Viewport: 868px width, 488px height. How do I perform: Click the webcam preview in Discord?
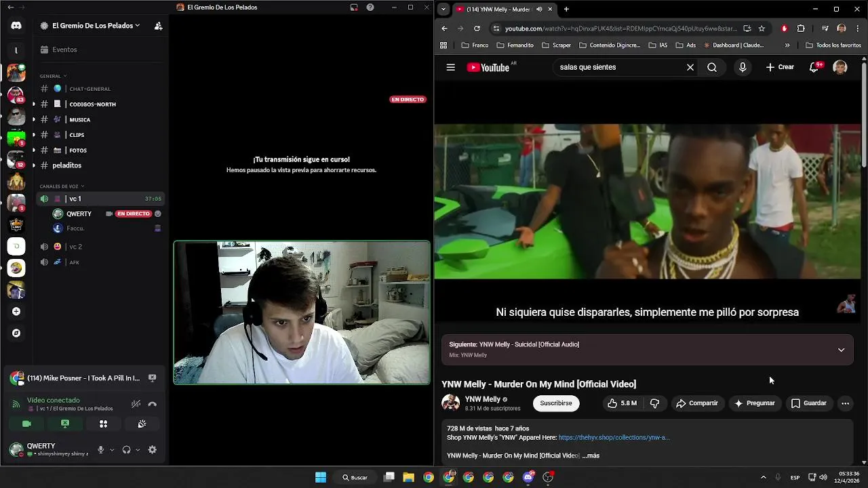point(302,312)
